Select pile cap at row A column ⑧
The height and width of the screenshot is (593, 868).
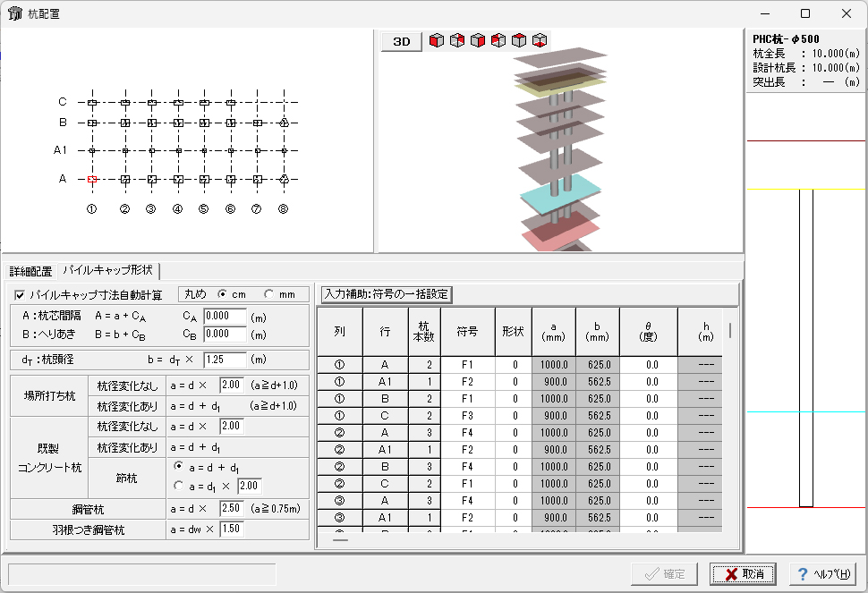(284, 179)
